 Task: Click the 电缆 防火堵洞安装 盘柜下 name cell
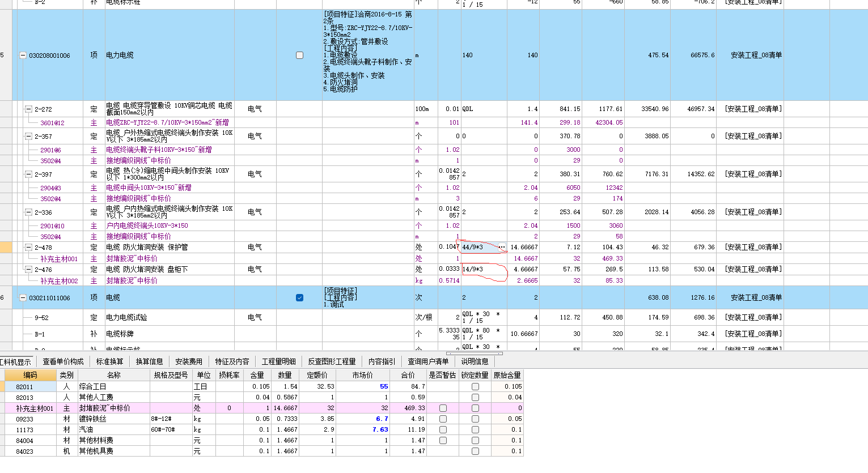[170, 270]
